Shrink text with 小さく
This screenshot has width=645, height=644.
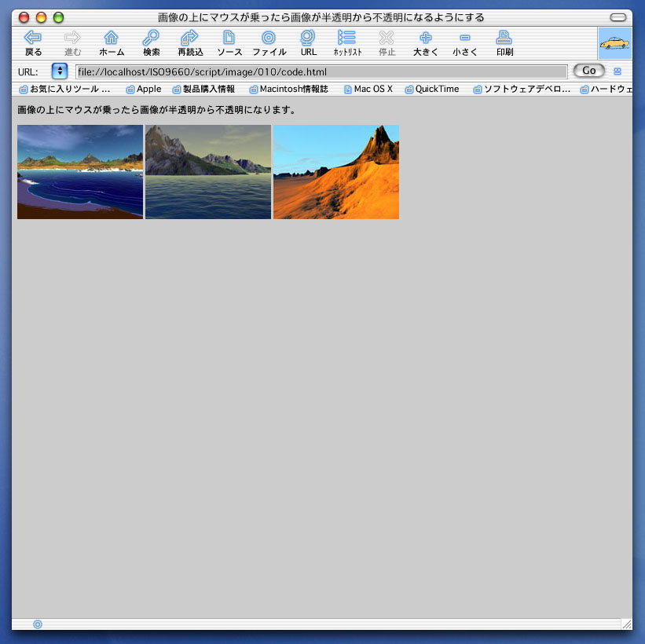click(465, 42)
